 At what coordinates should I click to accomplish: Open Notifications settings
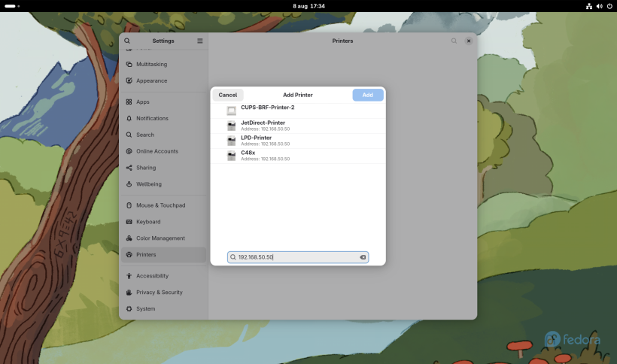pos(164,118)
